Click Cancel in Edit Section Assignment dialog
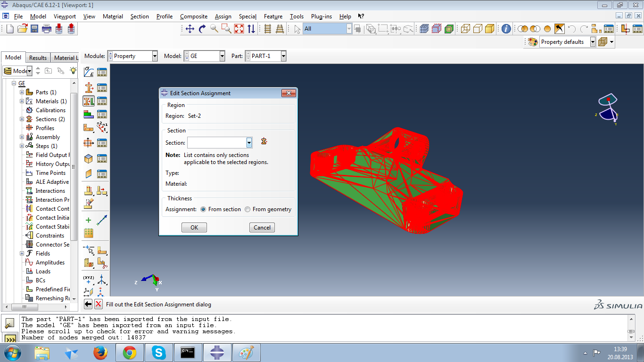 [262, 228]
